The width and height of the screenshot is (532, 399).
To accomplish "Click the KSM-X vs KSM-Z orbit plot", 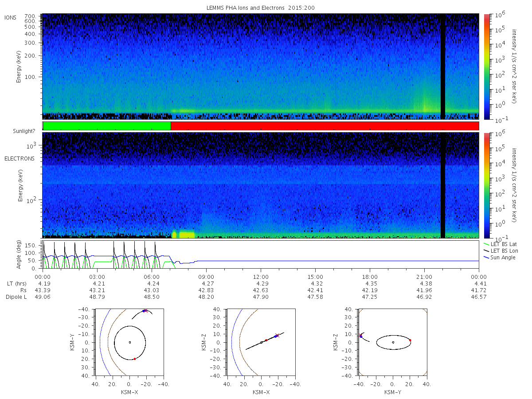I will click(261, 342).
